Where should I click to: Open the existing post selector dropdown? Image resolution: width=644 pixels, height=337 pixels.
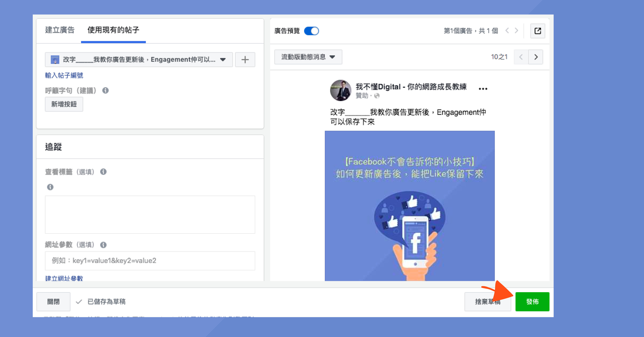(x=139, y=60)
